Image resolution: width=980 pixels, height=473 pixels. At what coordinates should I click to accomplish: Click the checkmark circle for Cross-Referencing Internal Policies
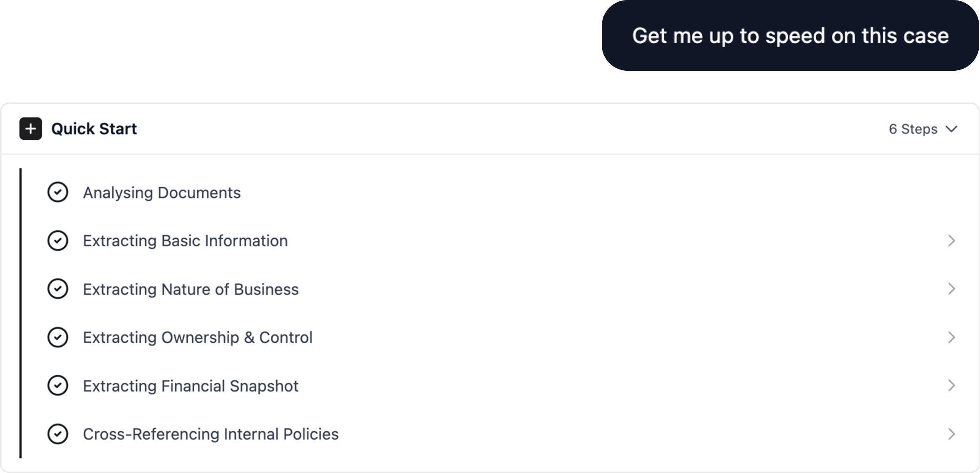(x=57, y=434)
